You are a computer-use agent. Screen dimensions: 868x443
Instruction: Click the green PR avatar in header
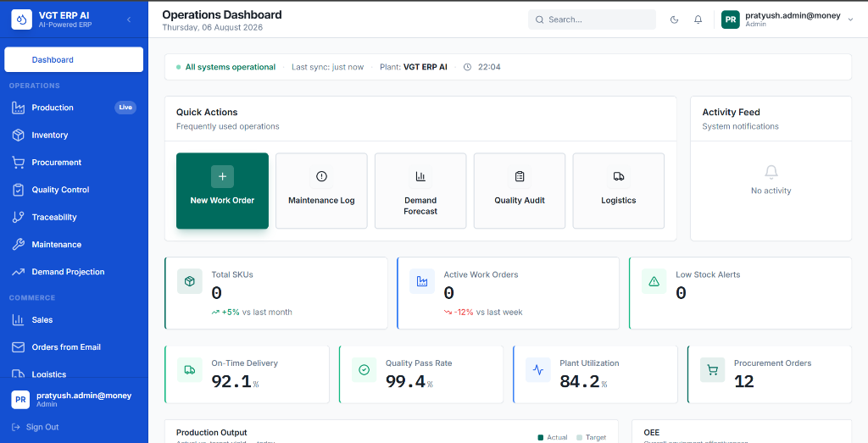(730, 19)
